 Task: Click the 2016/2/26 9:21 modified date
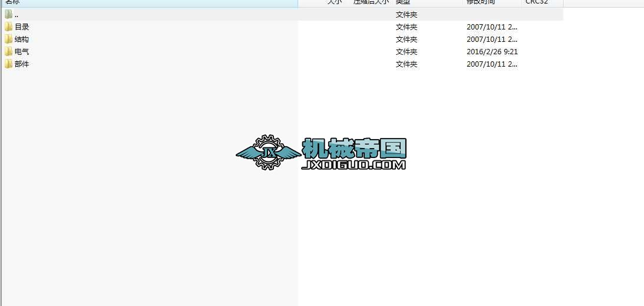pos(492,52)
